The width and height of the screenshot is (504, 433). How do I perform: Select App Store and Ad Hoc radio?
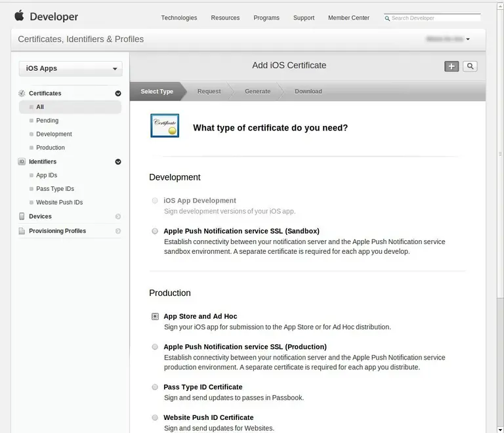point(155,316)
